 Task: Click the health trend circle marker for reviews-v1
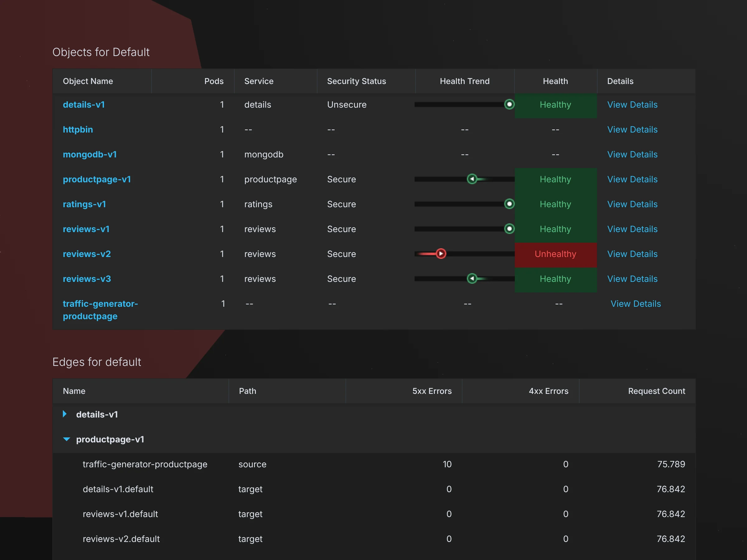(x=509, y=229)
